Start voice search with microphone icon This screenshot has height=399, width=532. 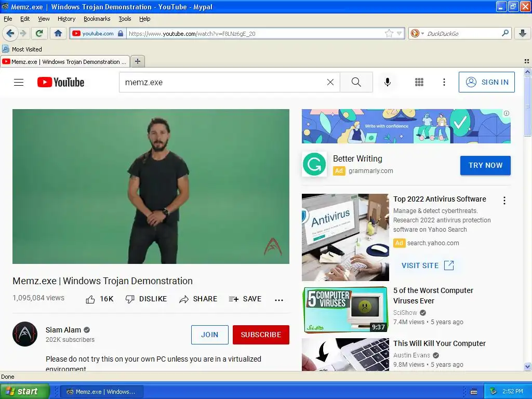tap(388, 82)
